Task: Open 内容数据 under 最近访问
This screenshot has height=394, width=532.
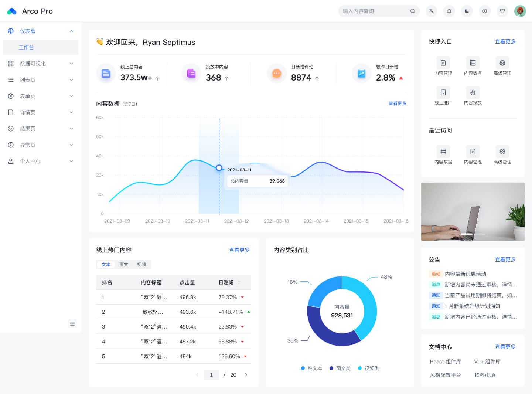Action: (443, 155)
